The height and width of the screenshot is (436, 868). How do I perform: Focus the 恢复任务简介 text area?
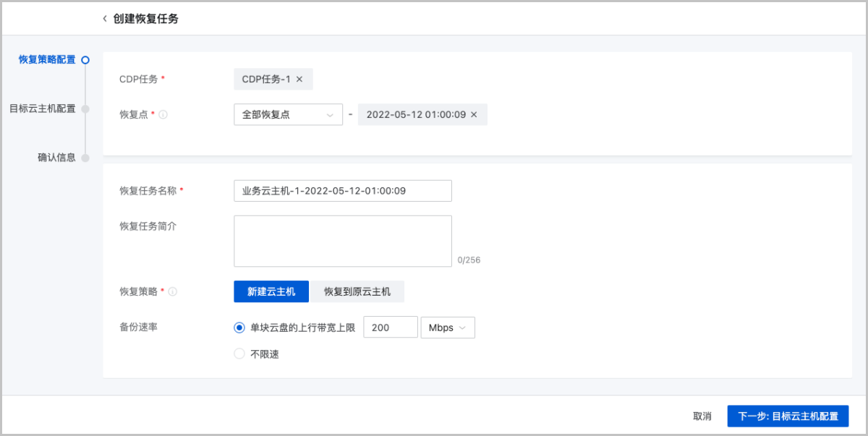point(343,241)
